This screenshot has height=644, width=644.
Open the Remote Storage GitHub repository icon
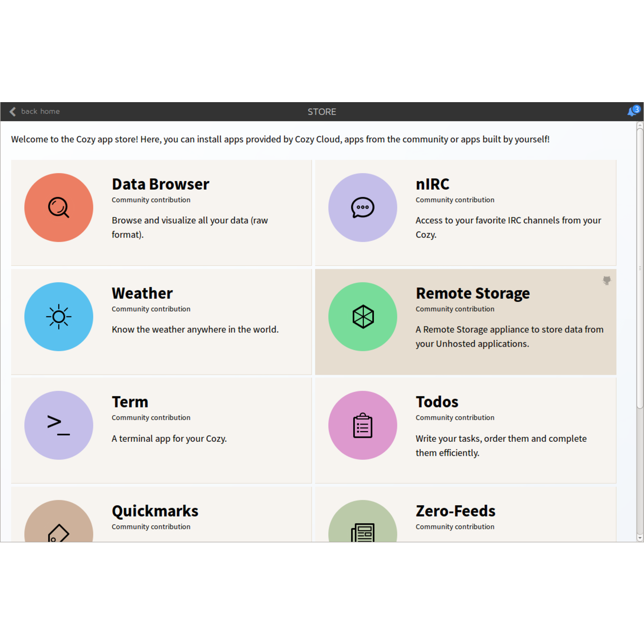tap(607, 281)
